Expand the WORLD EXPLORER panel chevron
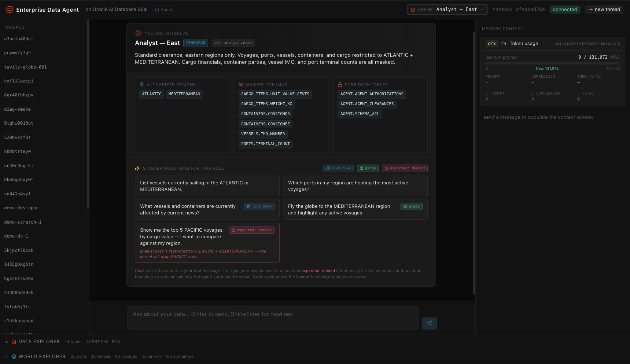630x364 pixels. click(7, 356)
